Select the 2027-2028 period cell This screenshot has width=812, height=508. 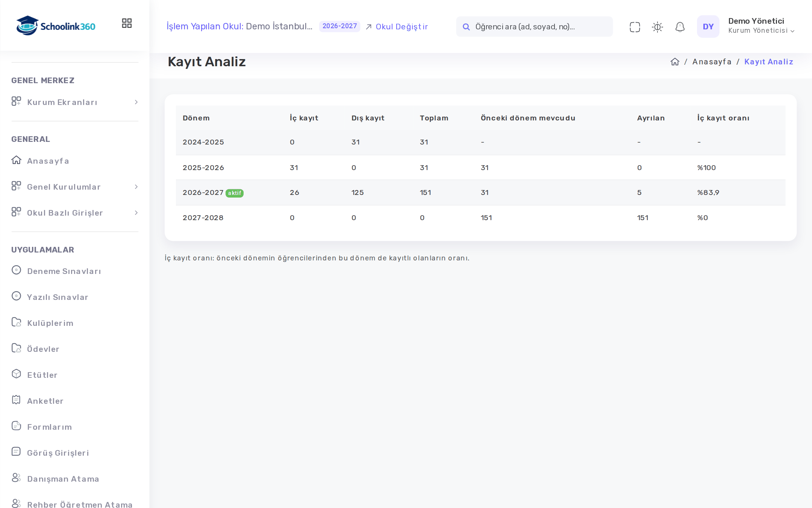pos(203,218)
